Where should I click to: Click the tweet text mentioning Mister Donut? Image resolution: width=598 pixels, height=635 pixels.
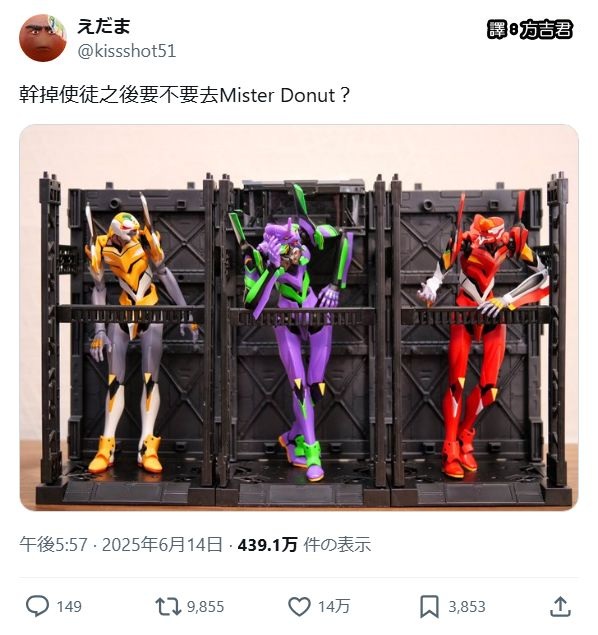click(x=185, y=96)
